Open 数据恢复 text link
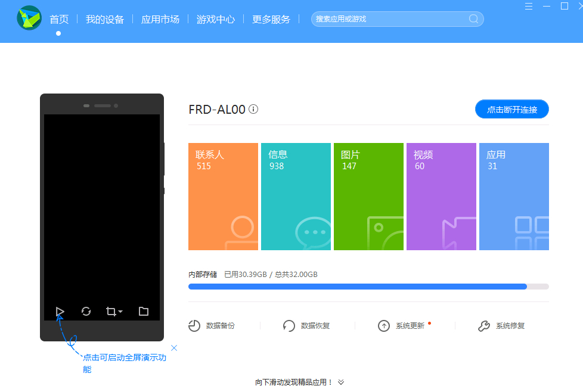This screenshot has height=392, width=583. click(x=315, y=326)
